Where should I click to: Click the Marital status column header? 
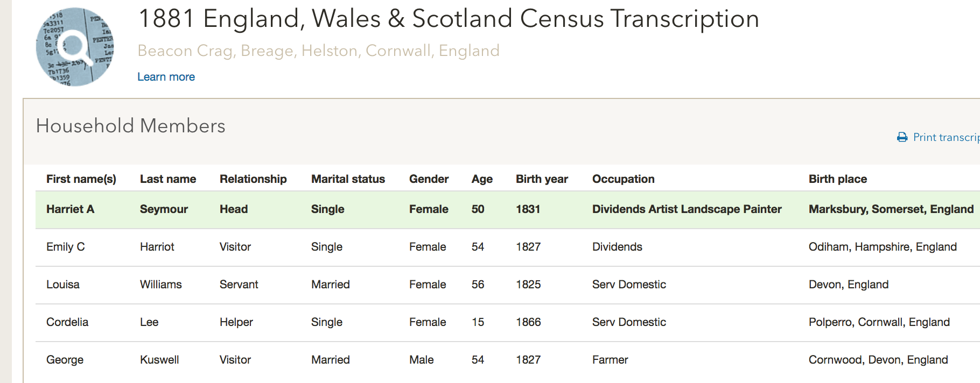pyautogui.click(x=348, y=179)
